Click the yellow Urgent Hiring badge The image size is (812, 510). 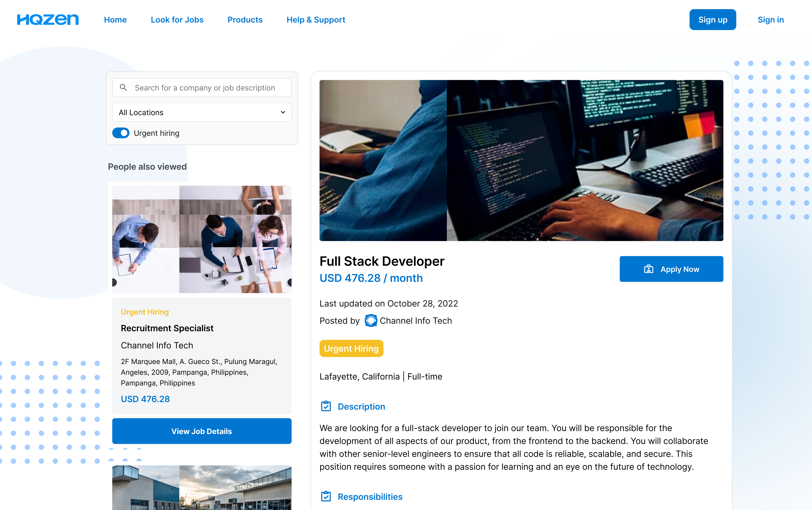(351, 349)
